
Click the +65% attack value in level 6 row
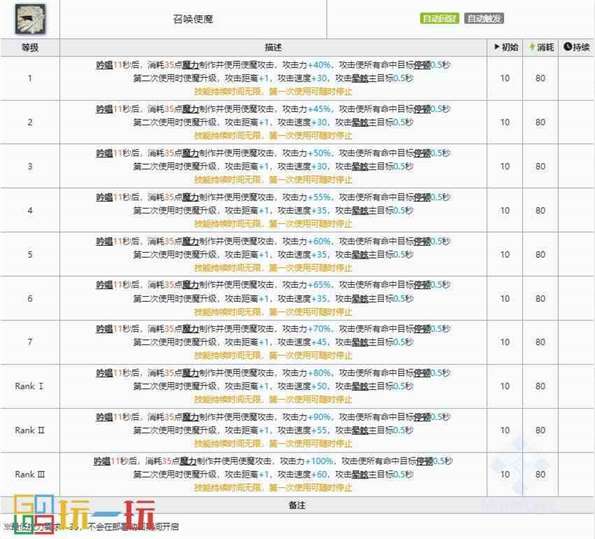pos(319,285)
